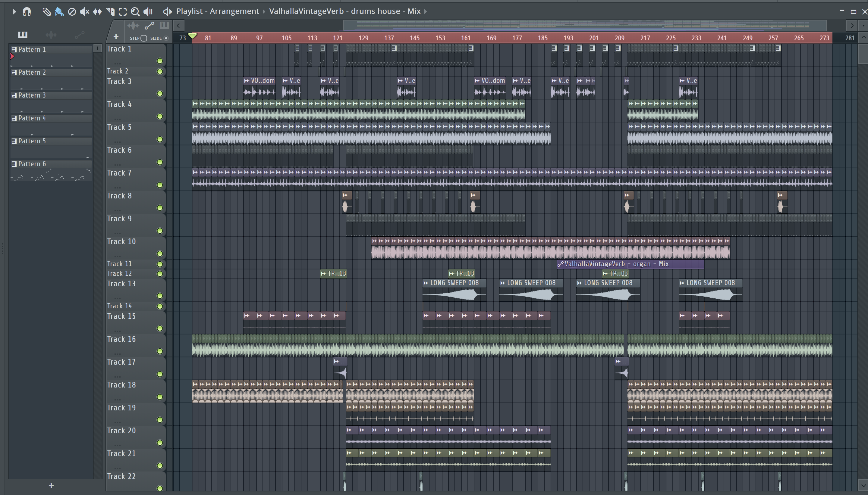Show automation clips in picker panel
The height and width of the screenshot is (495, 868).
(80, 34)
